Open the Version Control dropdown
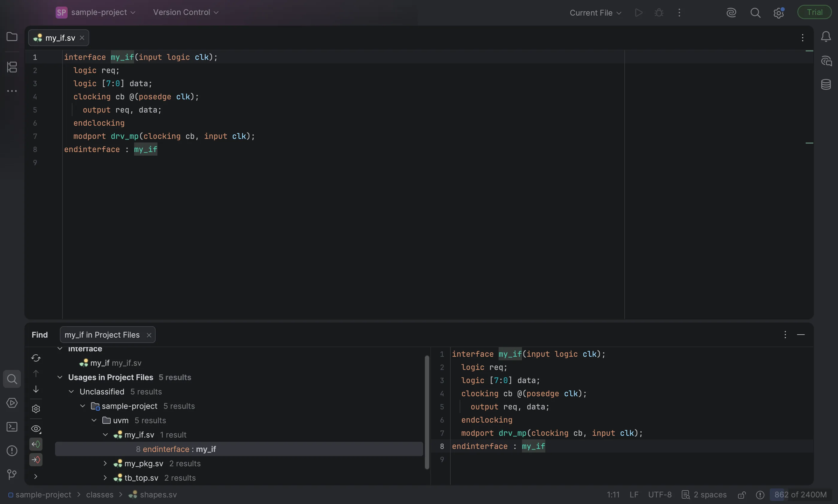 pos(186,12)
